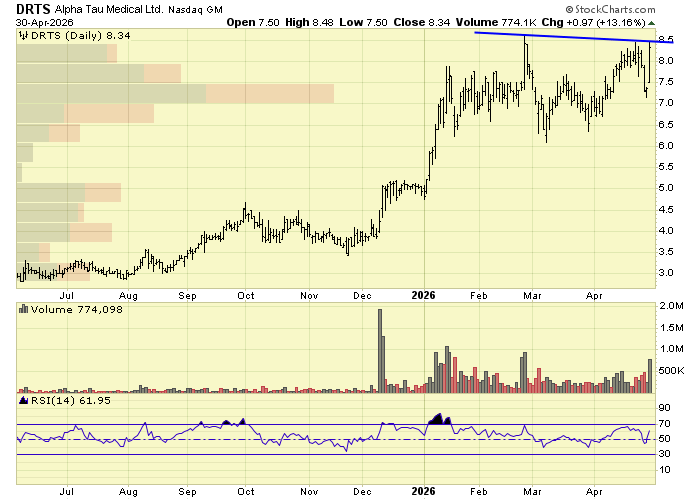700x500 pixels.
Task: Select the Alpha Tau Medical Ltd. company name
Action: tap(109, 9)
